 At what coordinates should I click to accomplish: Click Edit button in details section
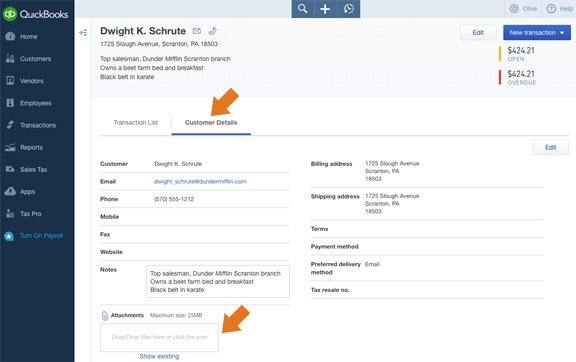[550, 147]
